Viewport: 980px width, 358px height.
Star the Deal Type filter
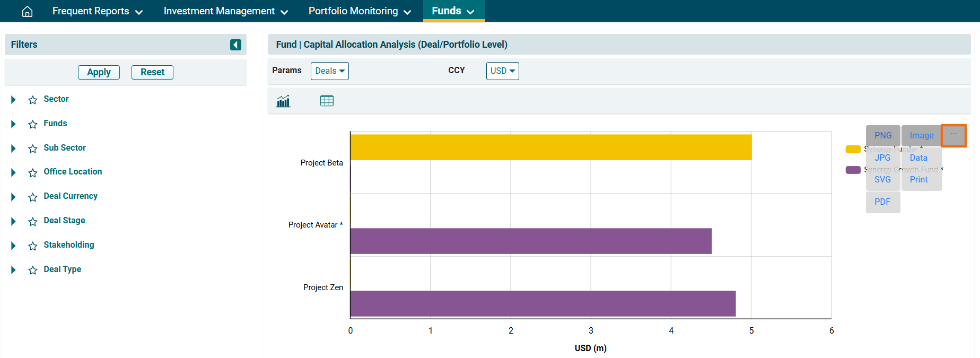tap(33, 270)
